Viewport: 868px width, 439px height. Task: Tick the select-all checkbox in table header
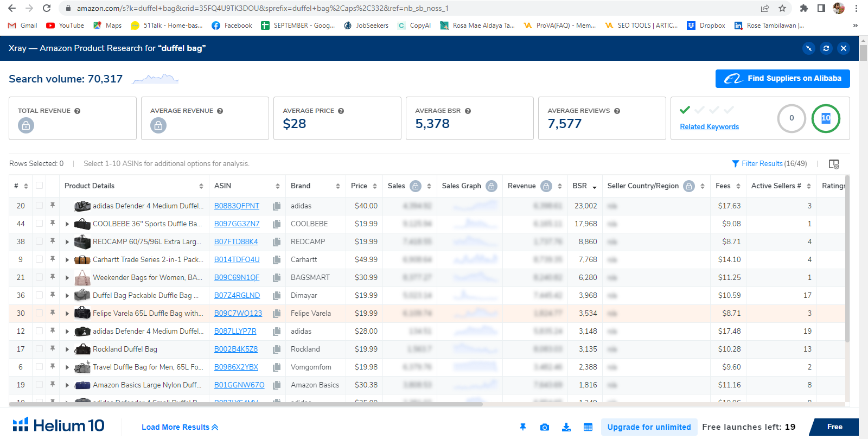[x=39, y=186]
